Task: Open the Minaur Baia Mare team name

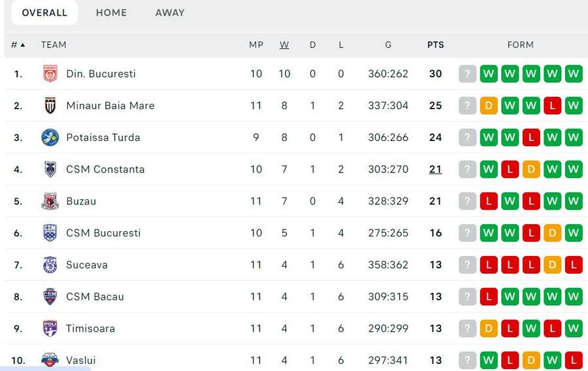Action: tap(110, 106)
